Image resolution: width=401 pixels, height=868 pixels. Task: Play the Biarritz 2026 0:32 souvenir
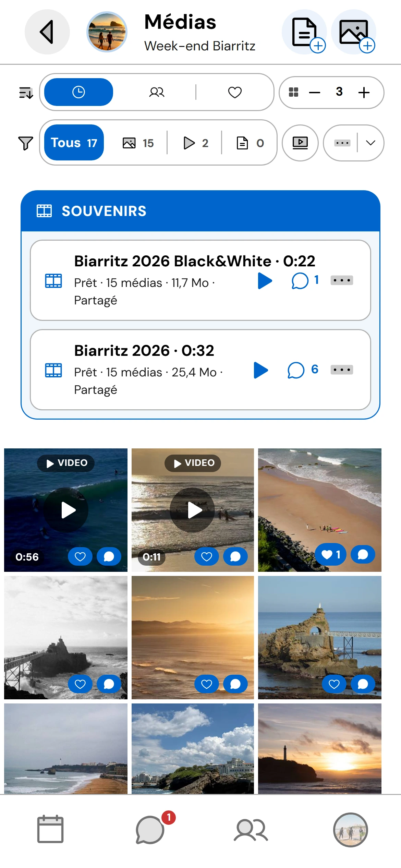tap(261, 370)
